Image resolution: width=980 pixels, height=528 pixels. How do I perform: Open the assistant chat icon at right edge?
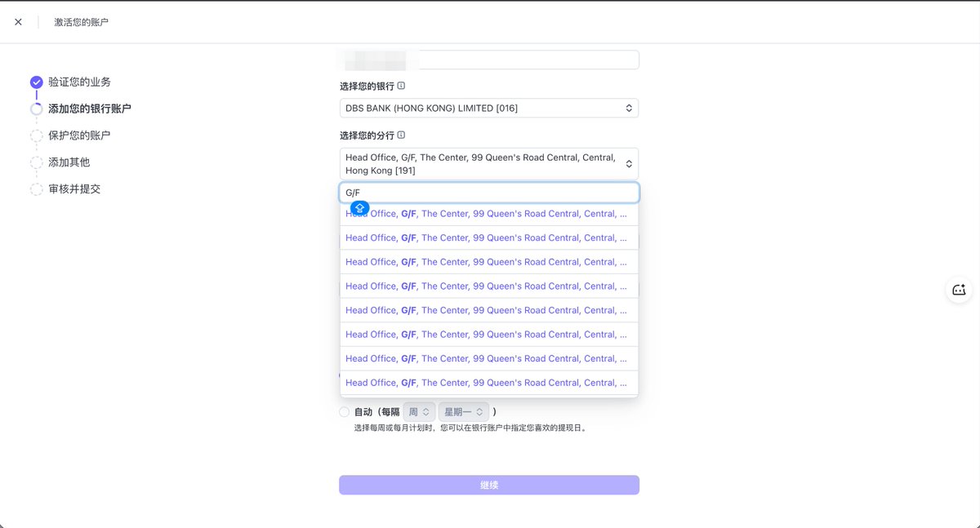pyautogui.click(x=959, y=290)
